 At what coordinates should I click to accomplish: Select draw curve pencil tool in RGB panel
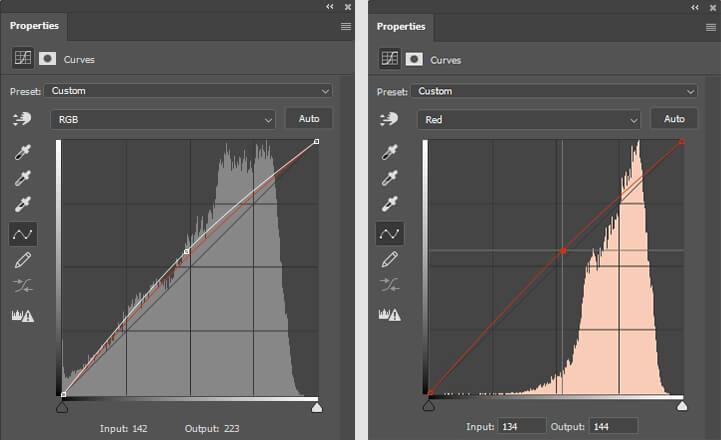tap(23, 260)
